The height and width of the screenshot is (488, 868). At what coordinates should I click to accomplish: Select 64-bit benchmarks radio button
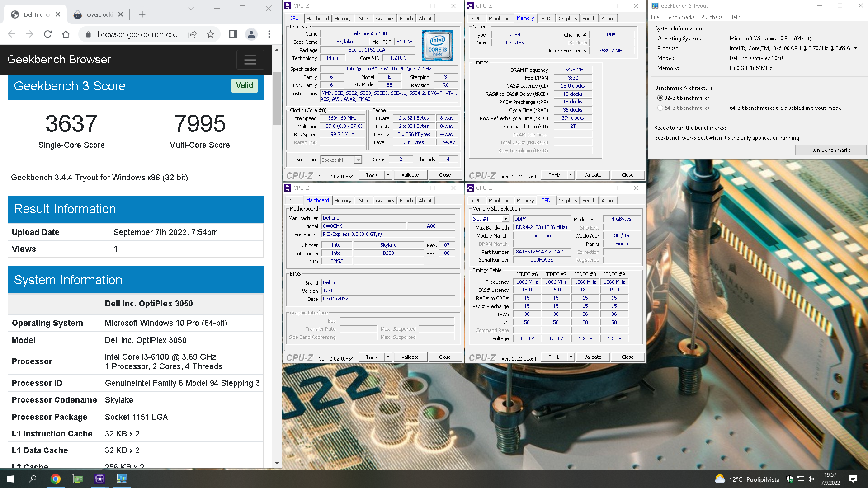click(660, 108)
